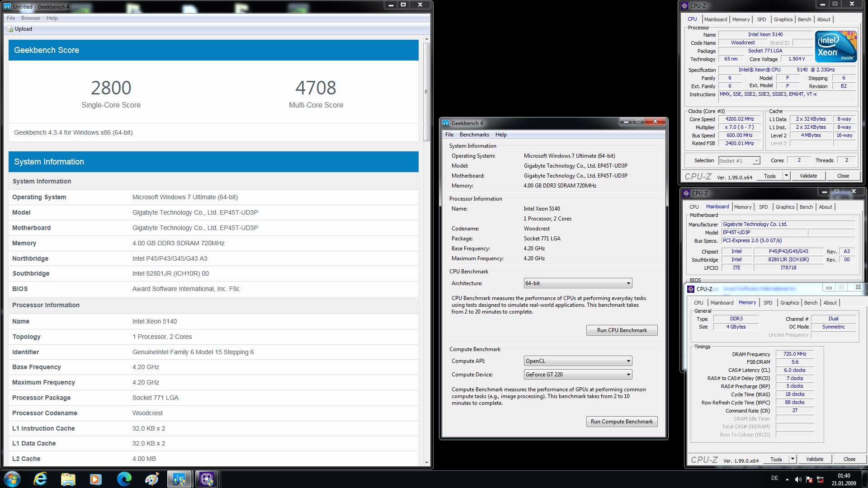Click Close in the CPU tab CPU-Z window
The image size is (868, 488).
pos(843,176)
